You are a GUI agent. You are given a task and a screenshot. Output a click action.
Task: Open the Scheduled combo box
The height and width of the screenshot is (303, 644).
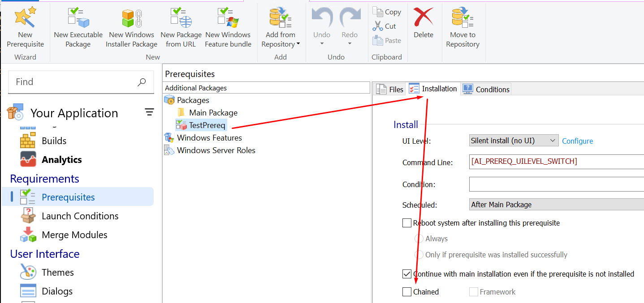click(x=556, y=205)
